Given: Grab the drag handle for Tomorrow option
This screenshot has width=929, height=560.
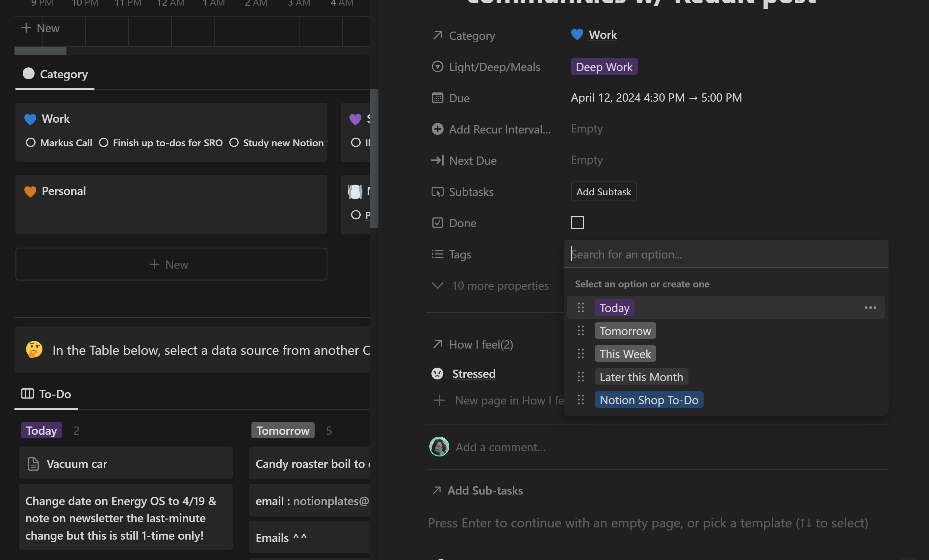Looking at the screenshot, I should click(581, 331).
